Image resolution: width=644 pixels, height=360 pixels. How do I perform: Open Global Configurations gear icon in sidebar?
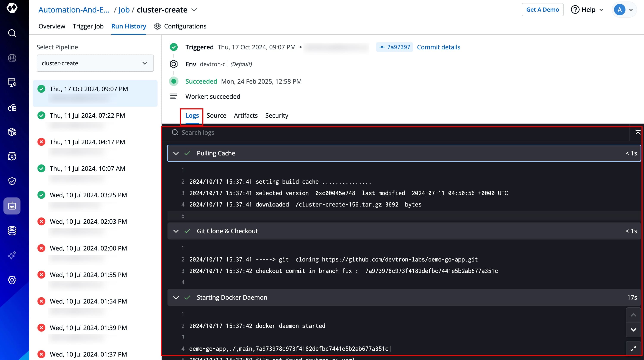(x=12, y=280)
